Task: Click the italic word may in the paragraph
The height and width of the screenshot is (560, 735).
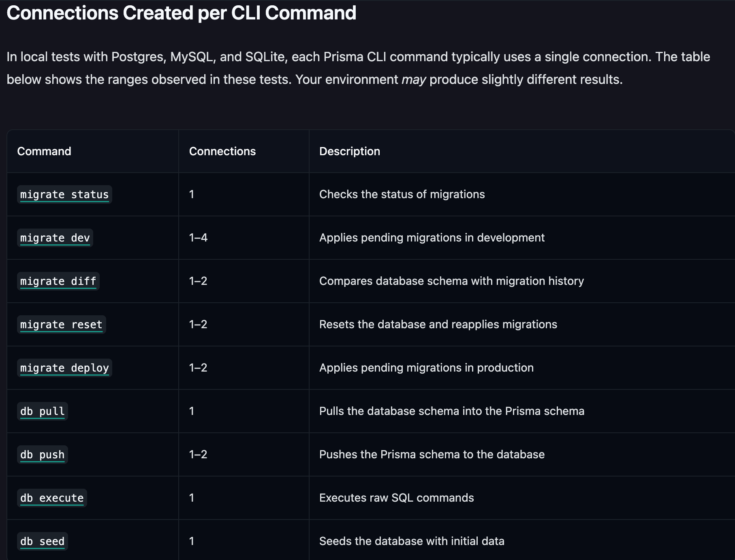Action: pyautogui.click(x=413, y=79)
